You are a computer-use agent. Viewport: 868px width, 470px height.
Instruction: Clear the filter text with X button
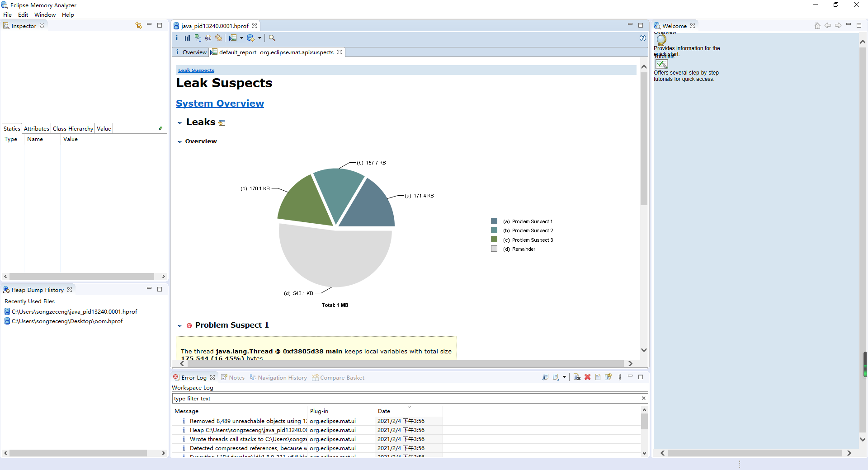tap(643, 398)
